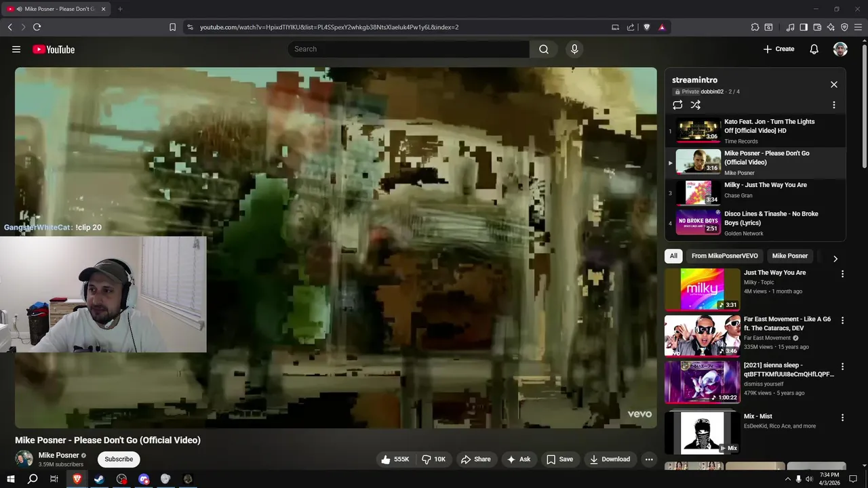The image size is (868, 488).
Task: Play Kato Turn The Lights Off from playlist
Action: click(755, 131)
